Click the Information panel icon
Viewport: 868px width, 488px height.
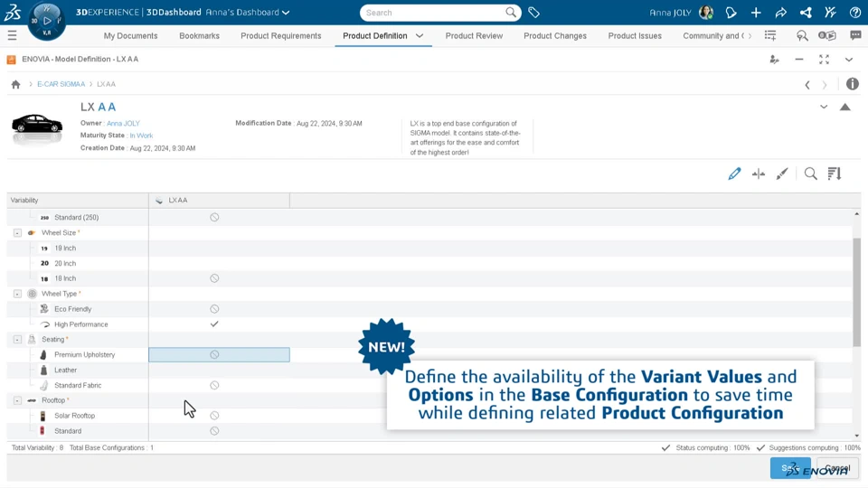point(852,83)
